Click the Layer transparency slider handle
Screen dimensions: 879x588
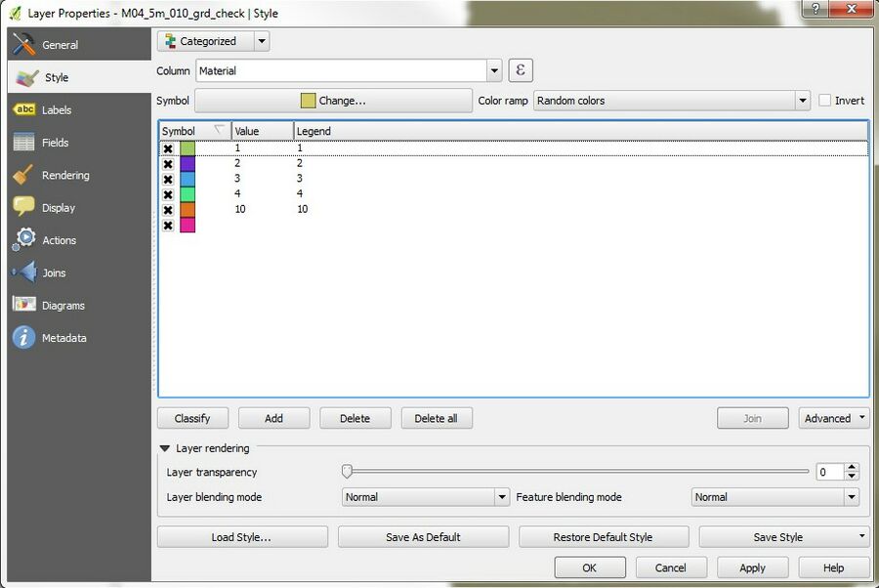coord(347,472)
